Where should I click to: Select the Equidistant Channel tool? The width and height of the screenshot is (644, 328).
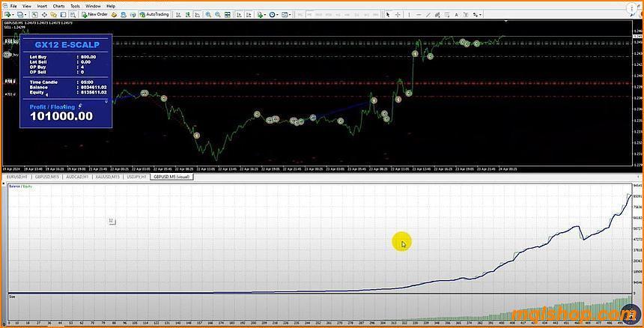click(x=438, y=14)
